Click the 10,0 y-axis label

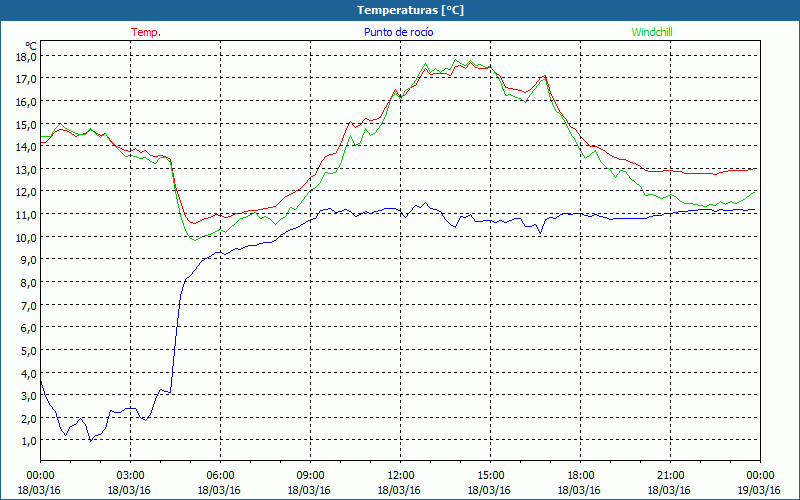pyautogui.click(x=26, y=237)
